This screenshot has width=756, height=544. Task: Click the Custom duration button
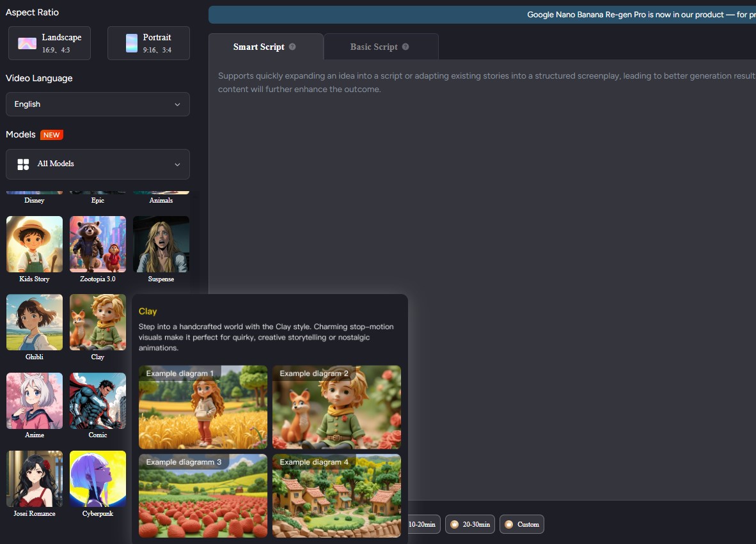point(522,524)
